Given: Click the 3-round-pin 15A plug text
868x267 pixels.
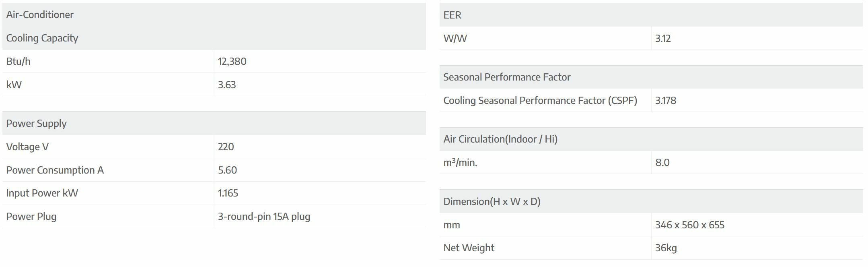Looking at the screenshot, I should point(264,217).
